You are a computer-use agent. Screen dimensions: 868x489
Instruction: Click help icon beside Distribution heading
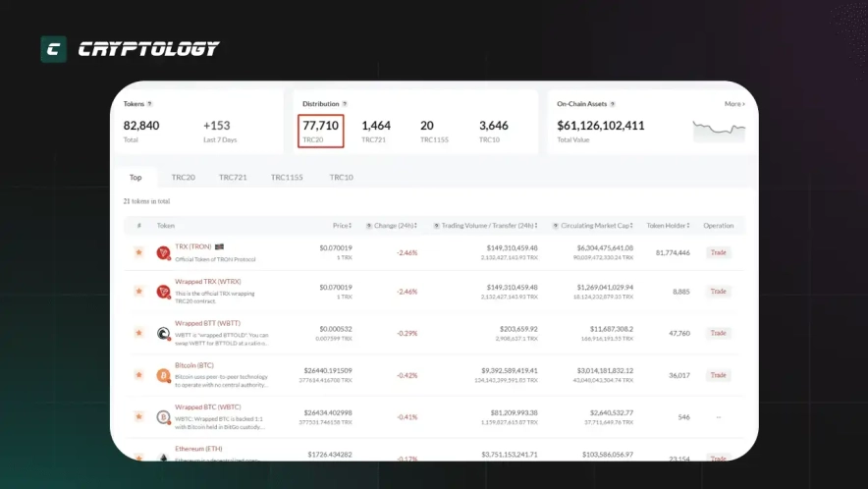click(x=345, y=103)
